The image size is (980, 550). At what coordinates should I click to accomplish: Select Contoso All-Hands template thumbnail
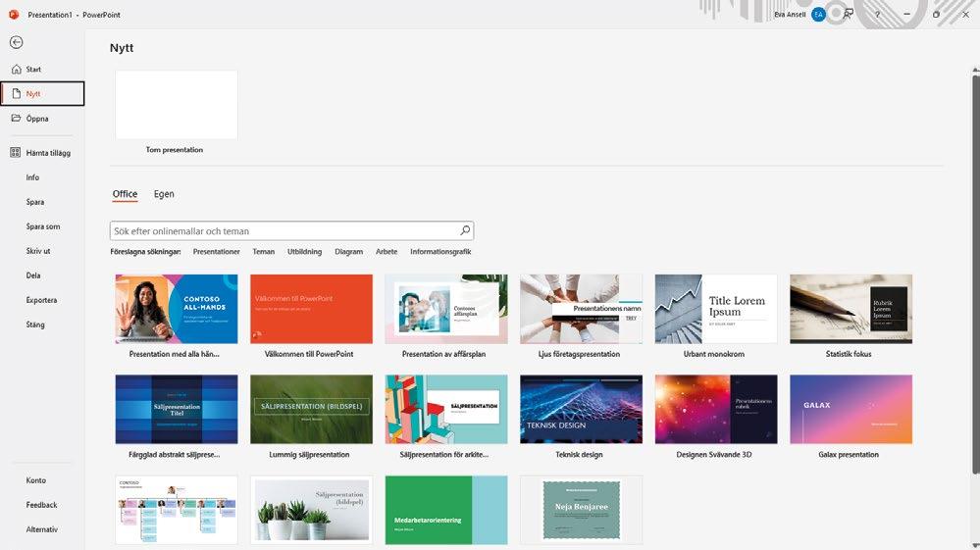(177, 309)
